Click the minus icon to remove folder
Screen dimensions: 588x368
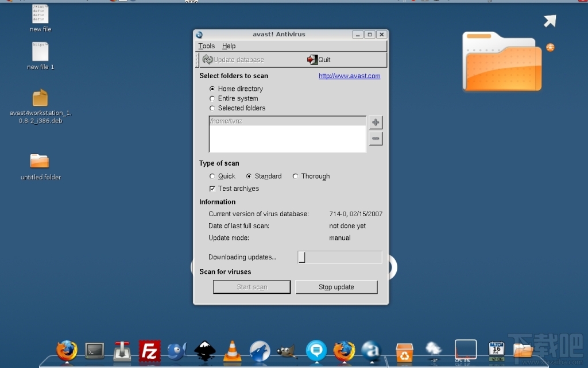click(376, 139)
